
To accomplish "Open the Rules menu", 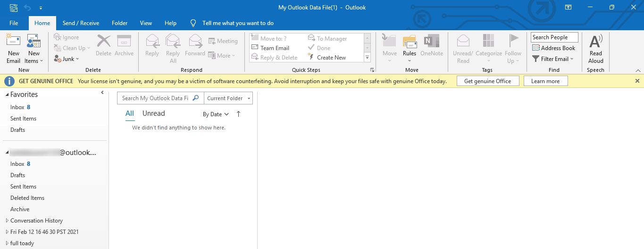I will point(410,49).
